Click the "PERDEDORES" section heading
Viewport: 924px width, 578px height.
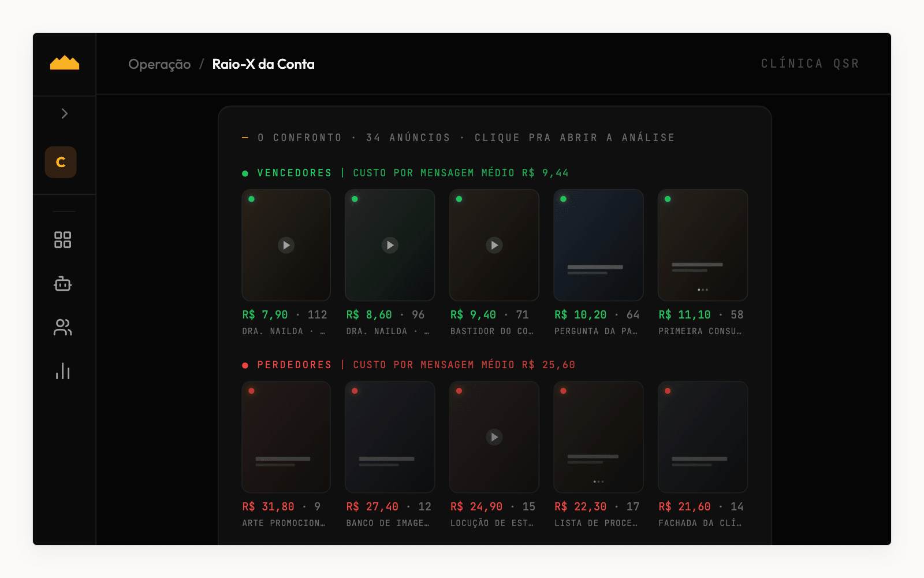point(295,365)
